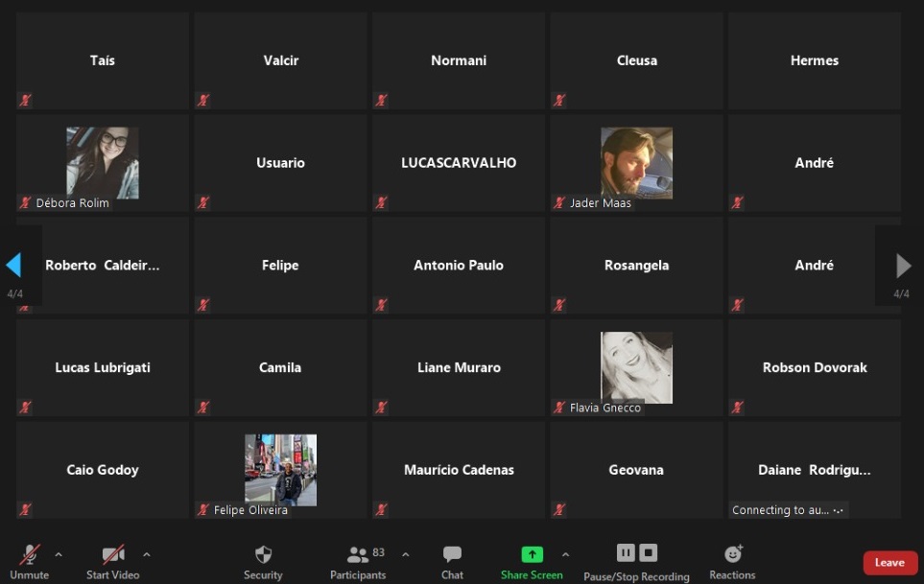Click the muted mic icon on Normani tile
Image resolution: width=924 pixels, height=584 pixels.
(x=381, y=100)
